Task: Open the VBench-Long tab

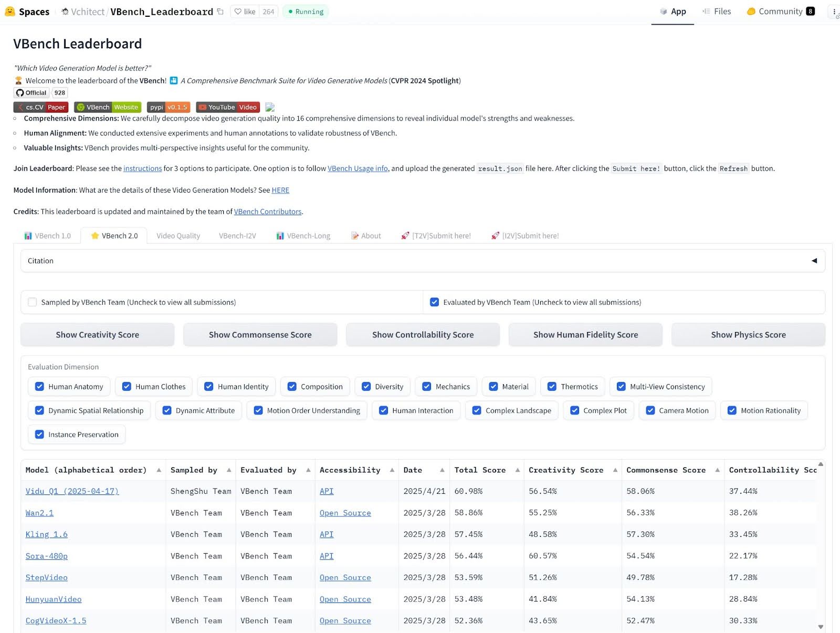Action: pos(303,236)
